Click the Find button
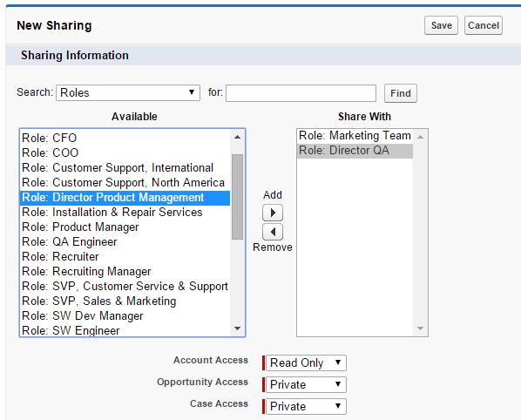521x420 pixels. [401, 93]
